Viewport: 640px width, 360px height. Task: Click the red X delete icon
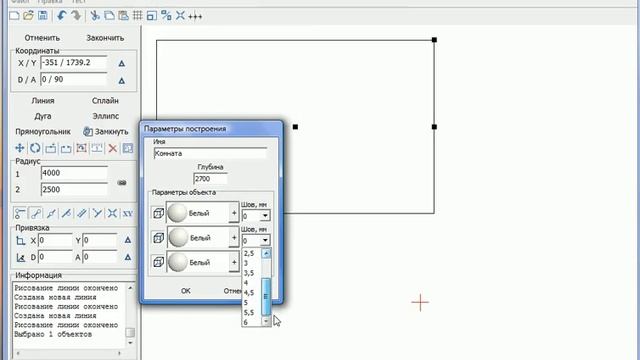(x=112, y=148)
